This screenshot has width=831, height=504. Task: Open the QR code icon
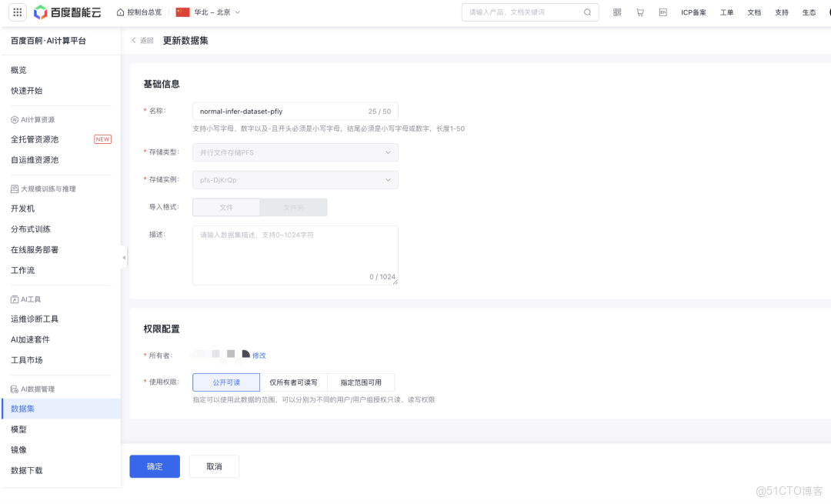click(616, 12)
